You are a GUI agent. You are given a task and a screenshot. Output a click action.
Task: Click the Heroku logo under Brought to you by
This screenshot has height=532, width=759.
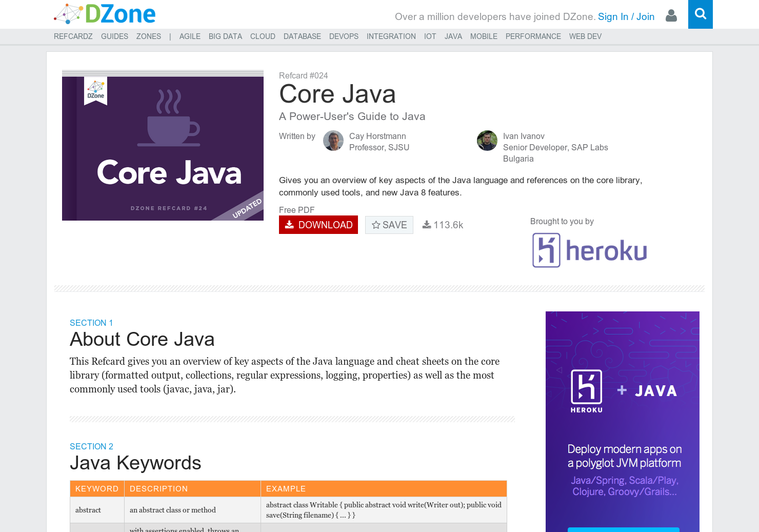[589, 250]
